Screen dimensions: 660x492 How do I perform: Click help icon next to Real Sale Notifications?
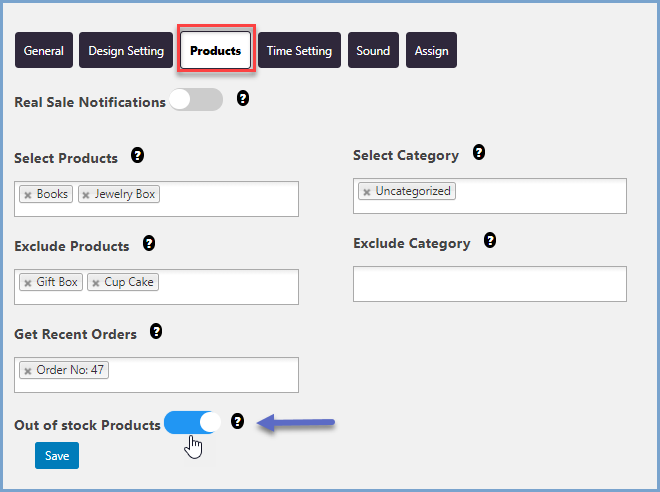coord(243,99)
